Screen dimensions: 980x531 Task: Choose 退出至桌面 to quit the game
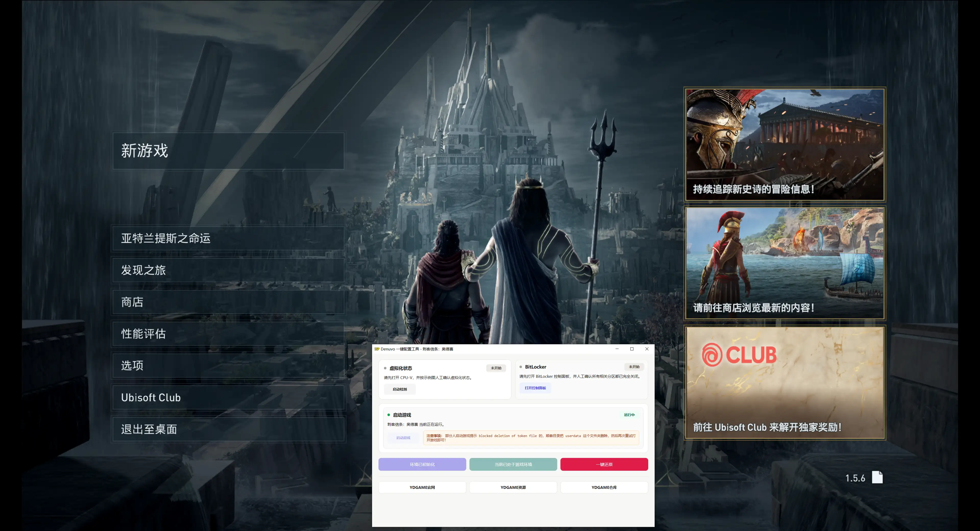pos(228,429)
